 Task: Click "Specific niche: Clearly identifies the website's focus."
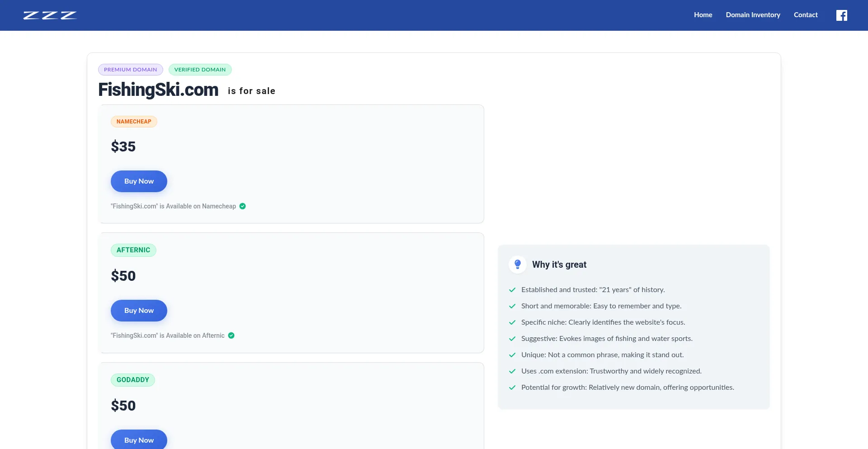(x=603, y=322)
